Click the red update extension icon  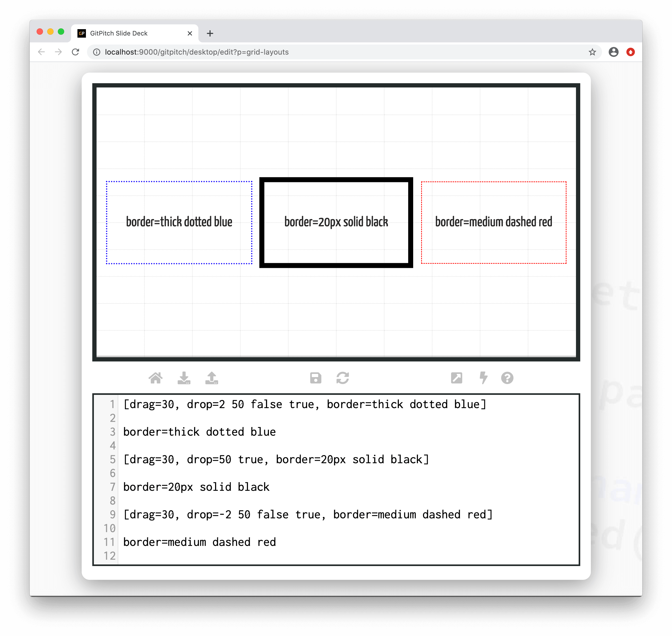[631, 52]
